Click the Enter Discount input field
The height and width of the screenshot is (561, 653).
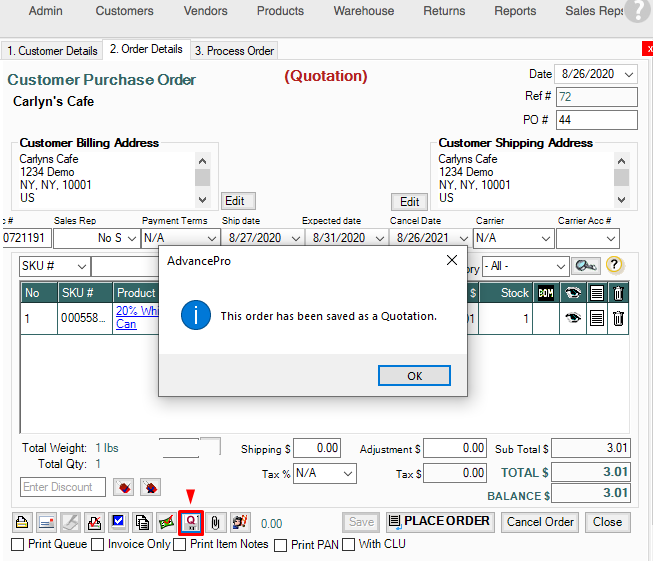click(x=62, y=487)
